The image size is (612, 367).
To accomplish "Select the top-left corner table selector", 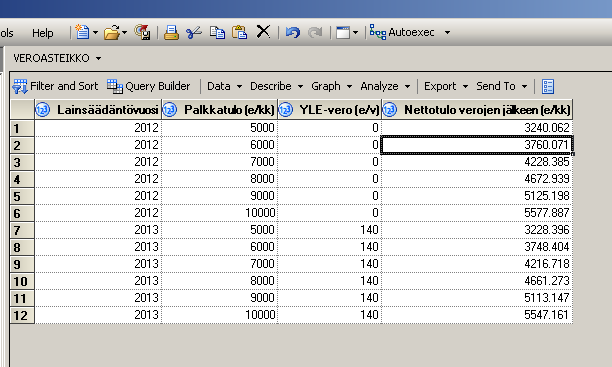I will [22, 110].
